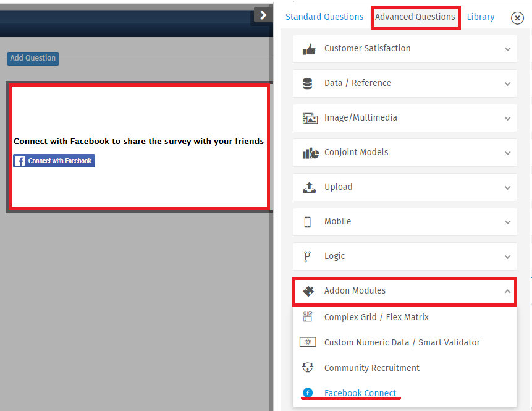Click the Custom Numeric Data icon
The height and width of the screenshot is (411, 532).
point(308,342)
